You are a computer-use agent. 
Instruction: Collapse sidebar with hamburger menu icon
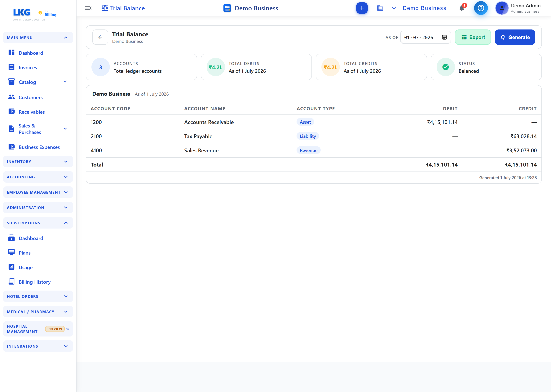tap(88, 8)
